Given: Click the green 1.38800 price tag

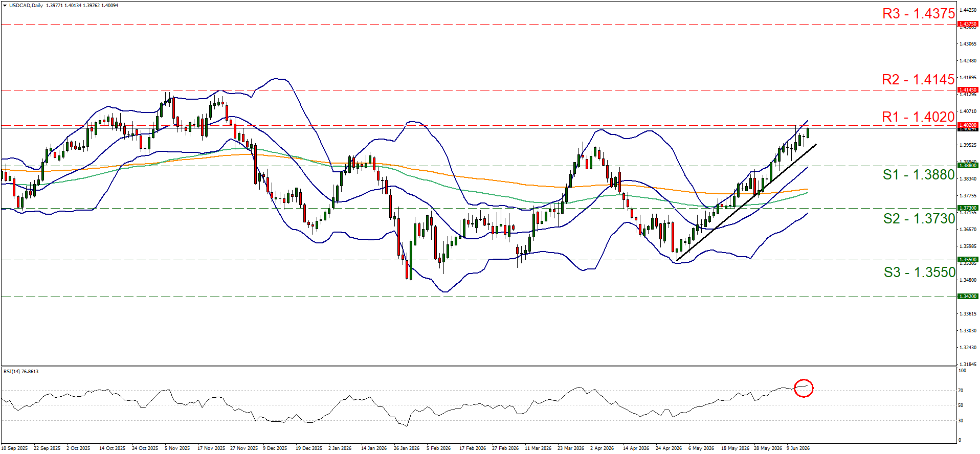Looking at the screenshot, I should (968, 166).
